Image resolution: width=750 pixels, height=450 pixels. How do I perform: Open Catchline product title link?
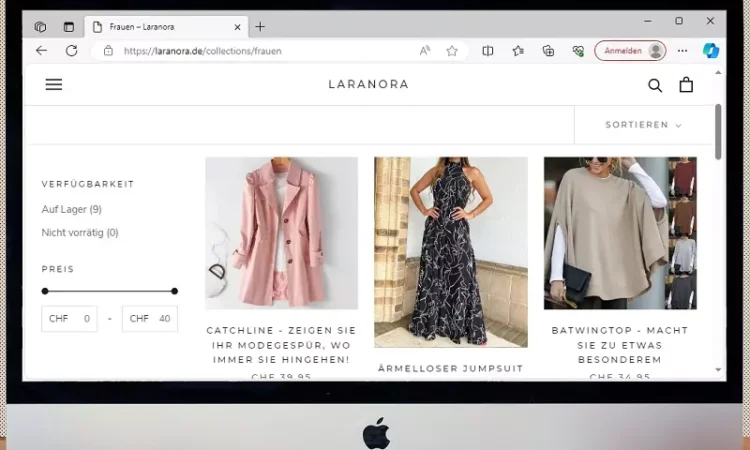[x=281, y=345]
